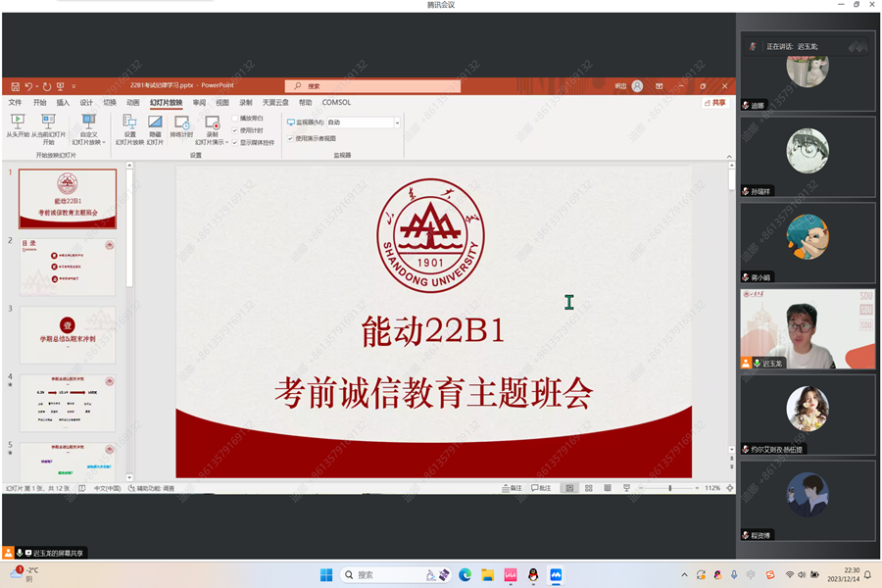Toggle Play Narrations (播放旁白) checkbox
The image size is (882, 588).
[235, 119]
